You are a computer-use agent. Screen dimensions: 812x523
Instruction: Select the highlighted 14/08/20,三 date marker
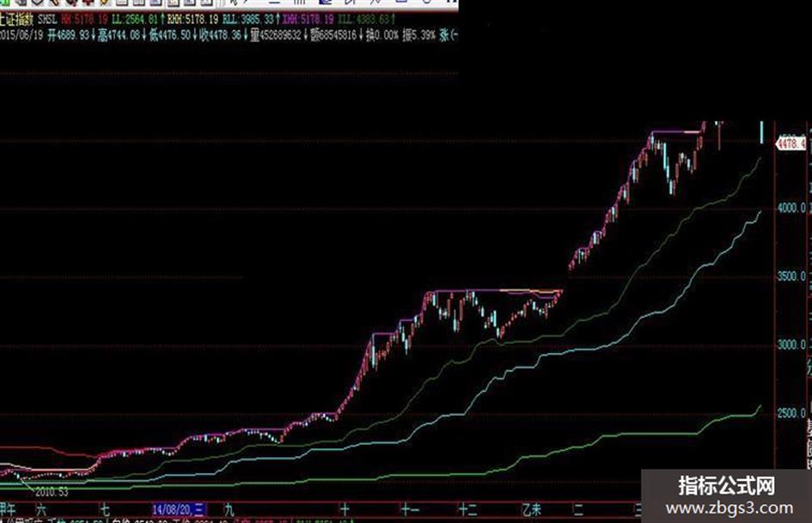point(180,510)
